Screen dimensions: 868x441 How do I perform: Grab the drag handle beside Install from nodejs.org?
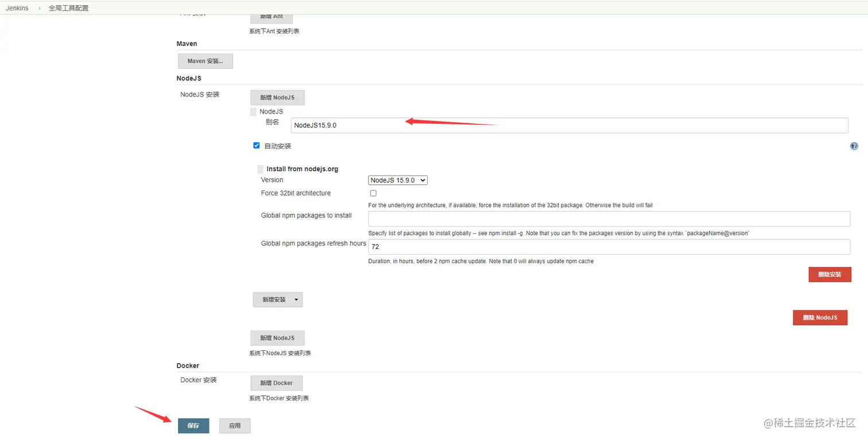click(260, 169)
